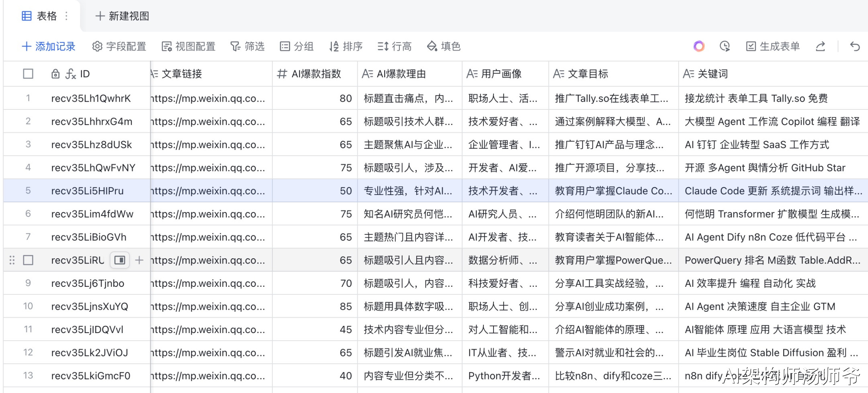The width and height of the screenshot is (868, 393).
Task: Click the undo arrow icon
Action: (855, 46)
